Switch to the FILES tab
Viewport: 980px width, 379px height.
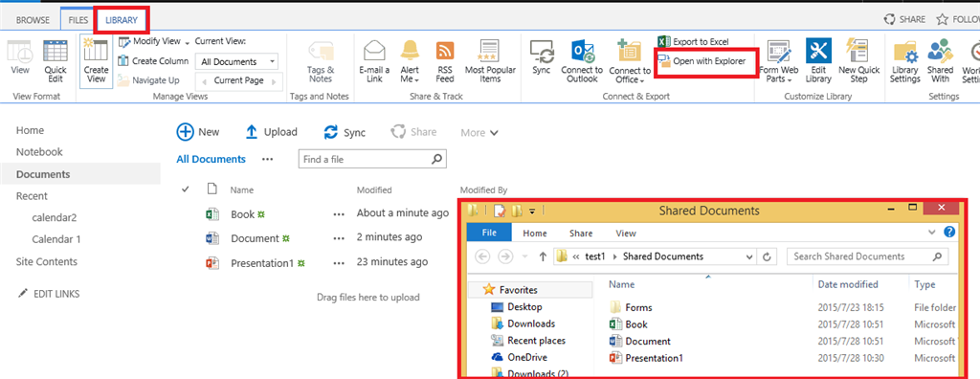coord(78,21)
